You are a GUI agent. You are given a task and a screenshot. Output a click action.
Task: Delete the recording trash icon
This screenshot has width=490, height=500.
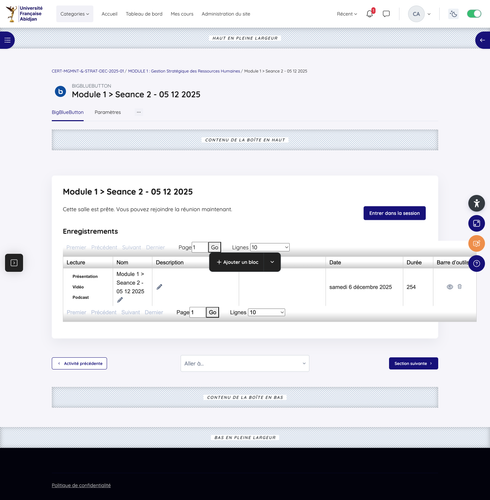click(460, 286)
